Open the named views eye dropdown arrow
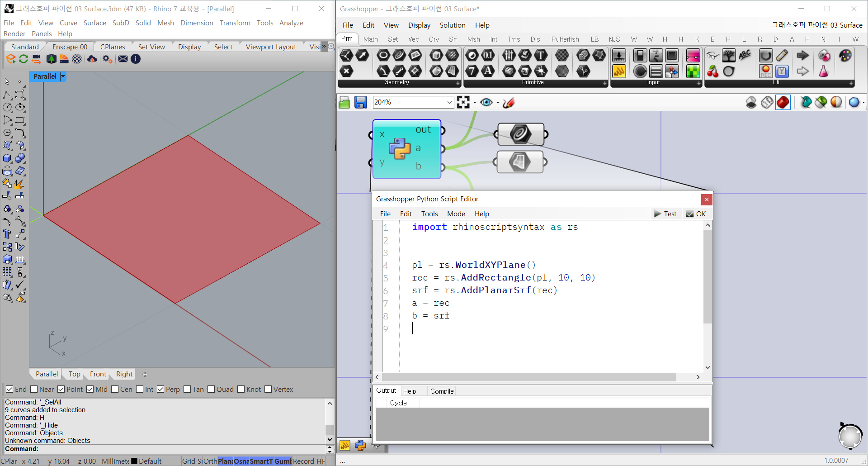 (498, 103)
